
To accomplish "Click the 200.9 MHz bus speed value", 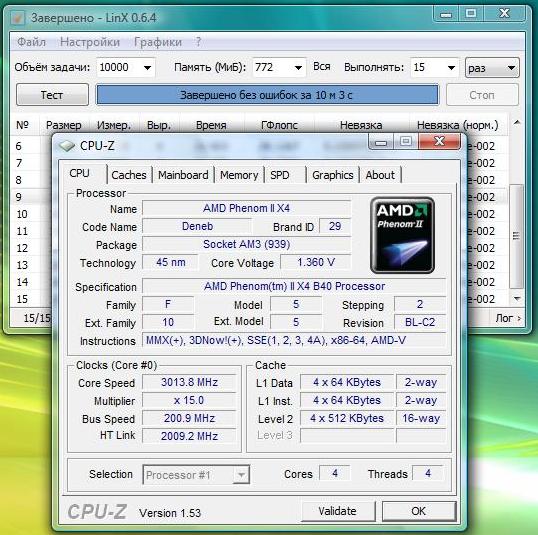I will (189, 418).
